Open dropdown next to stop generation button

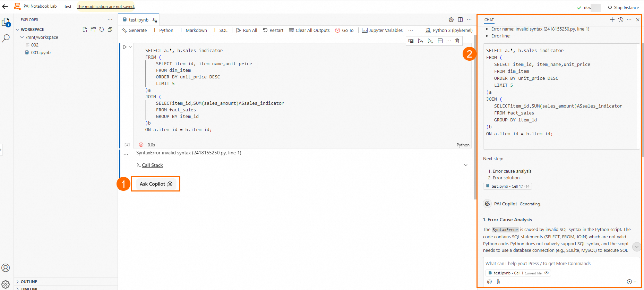click(x=635, y=282)
